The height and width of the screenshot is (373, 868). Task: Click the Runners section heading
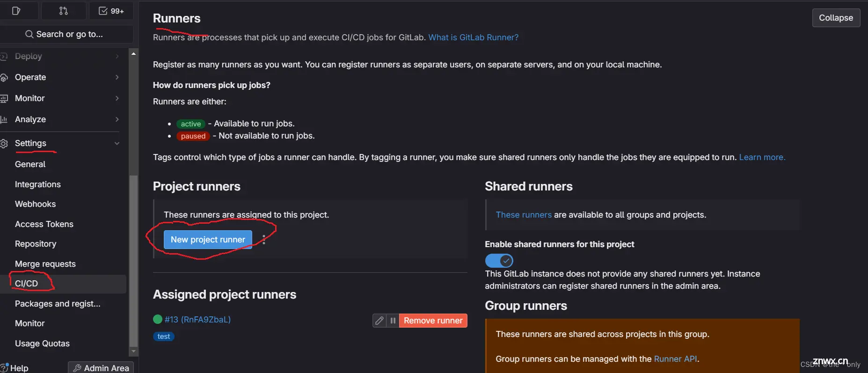click(177, 18)
